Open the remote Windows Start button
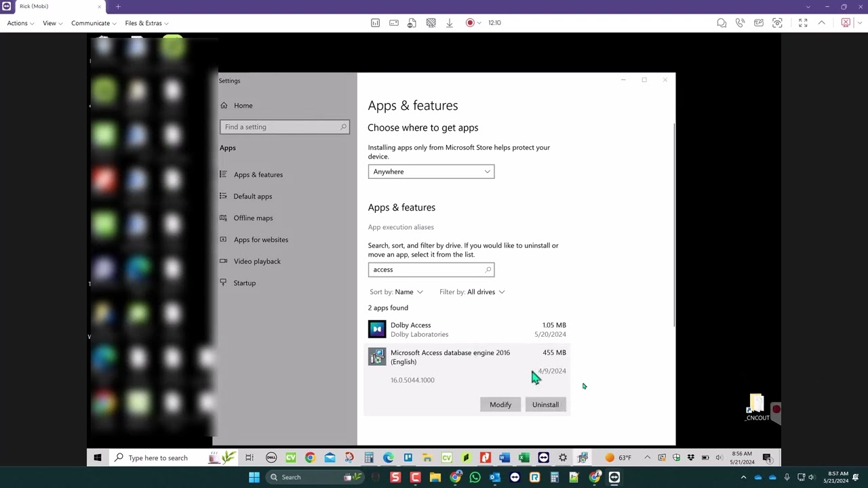Screen dimensions: 868x488 98,458
